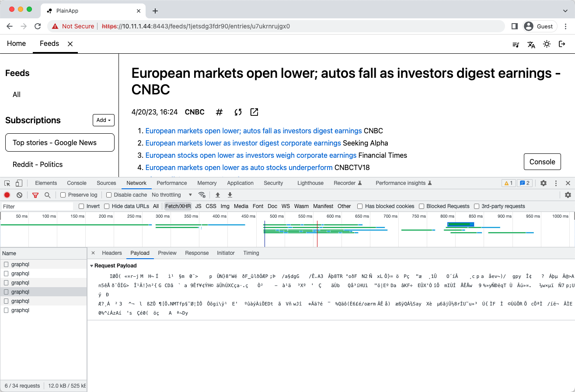
Task: Tick the checkbox of the first graphql request
Action: pyautogui.click(x=6, y=264)
